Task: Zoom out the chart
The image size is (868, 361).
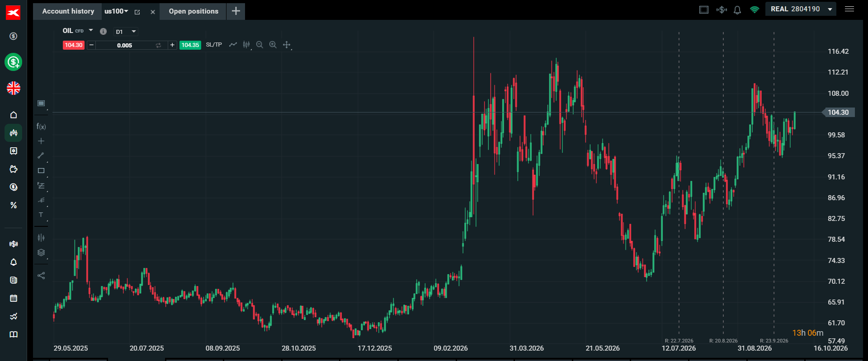Action: (x=259, y=45)
